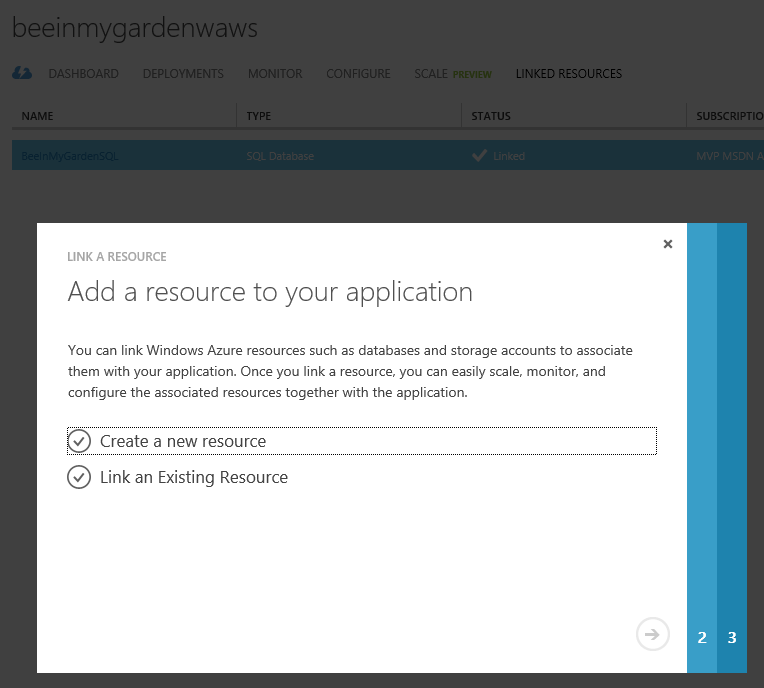Select Link an Existing Resource checkmark icon

tap(79, 477)
